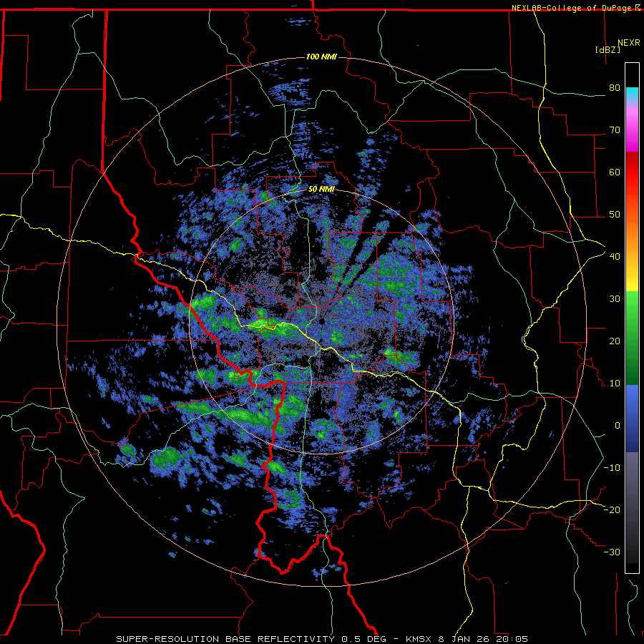The image size is (644, 644).
Task: Click the 100 NMI range ring label
Action: 321,57
